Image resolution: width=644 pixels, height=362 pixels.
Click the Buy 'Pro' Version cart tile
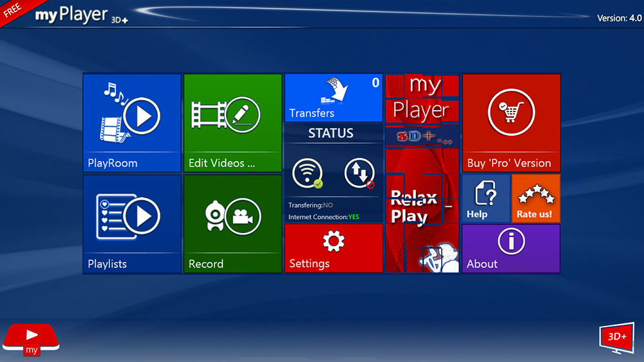pyautogui.click(x=511, y=122)
